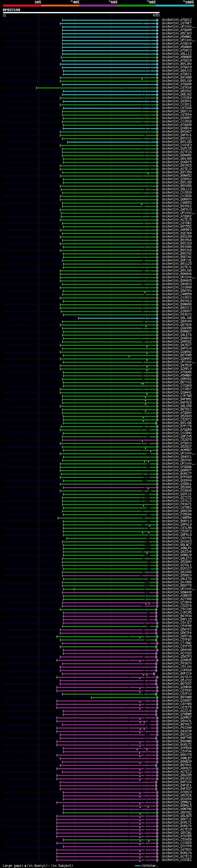Select the UniRef100_Q43527 entry
The image size is (197, 868).
pyautogui.click(x=177, y=345)
